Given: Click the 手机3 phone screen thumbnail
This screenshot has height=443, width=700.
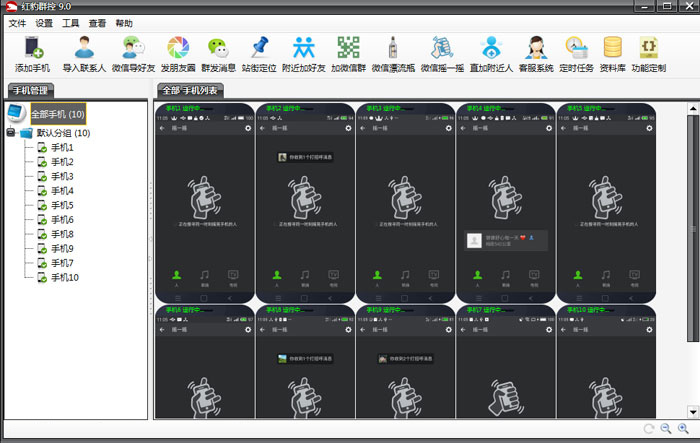Looking at the screenshot, I should pyautogui.click(x=405, y=203).
